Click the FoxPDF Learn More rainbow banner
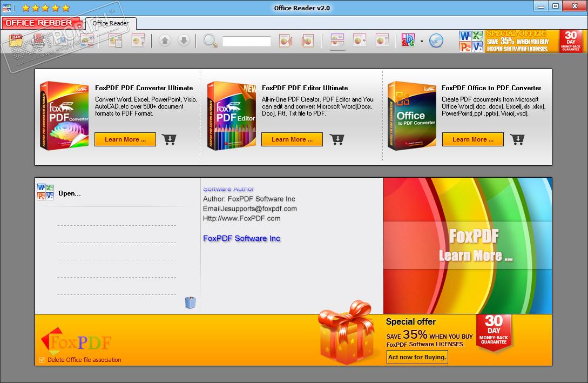Screen dimensions: 588x383 click(x=467, y=246)
